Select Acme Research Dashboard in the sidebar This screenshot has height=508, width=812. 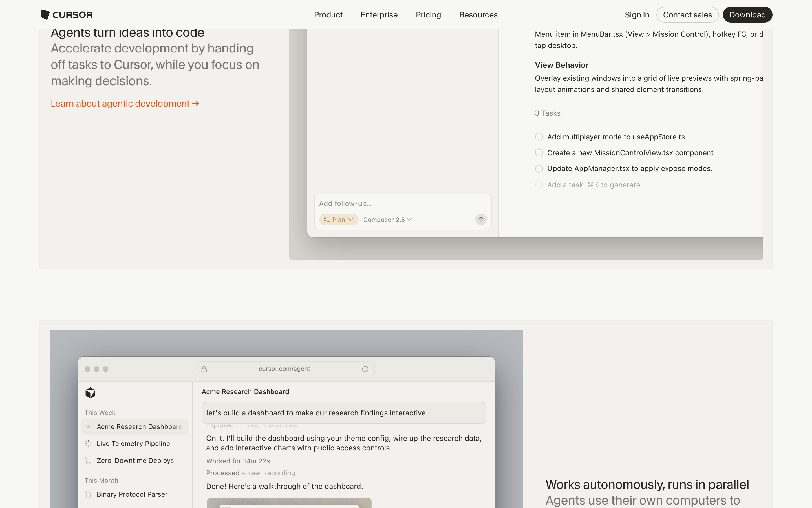click(x=135, y=427)
